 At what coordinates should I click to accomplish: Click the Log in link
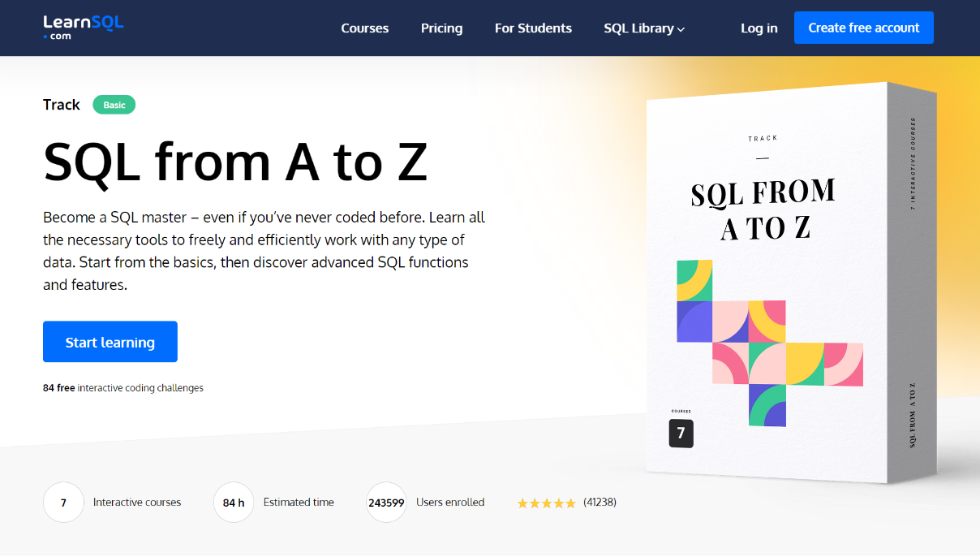(759, 28)
